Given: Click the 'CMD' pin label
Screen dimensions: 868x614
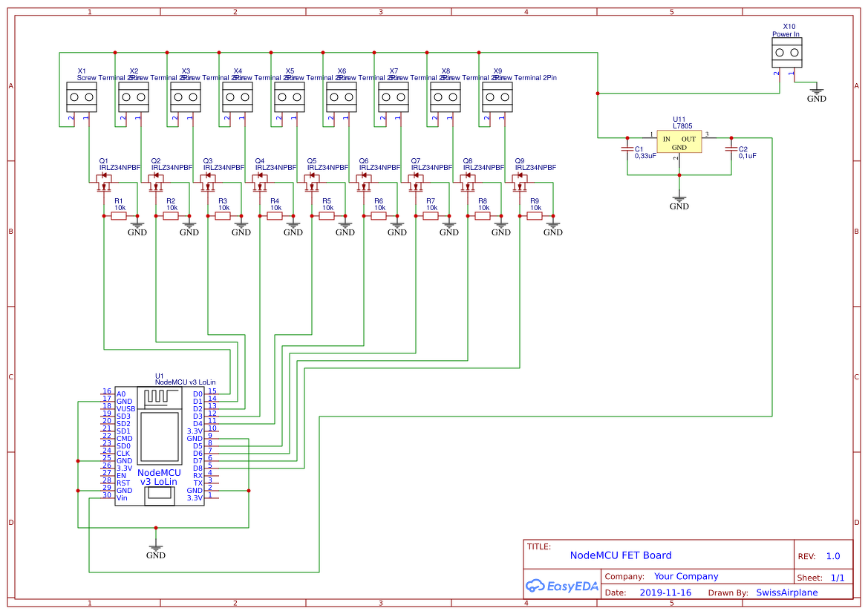Looking at the screenshot, I should pos(124,439).
